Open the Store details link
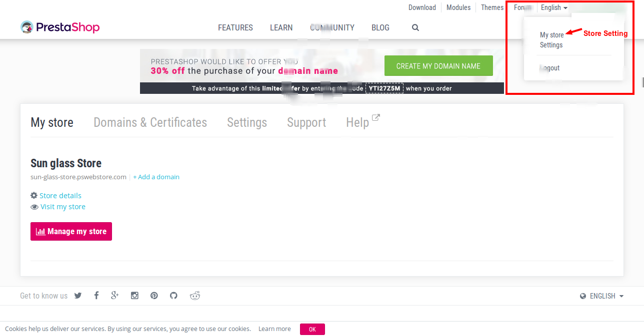 [x=60, y=196]
